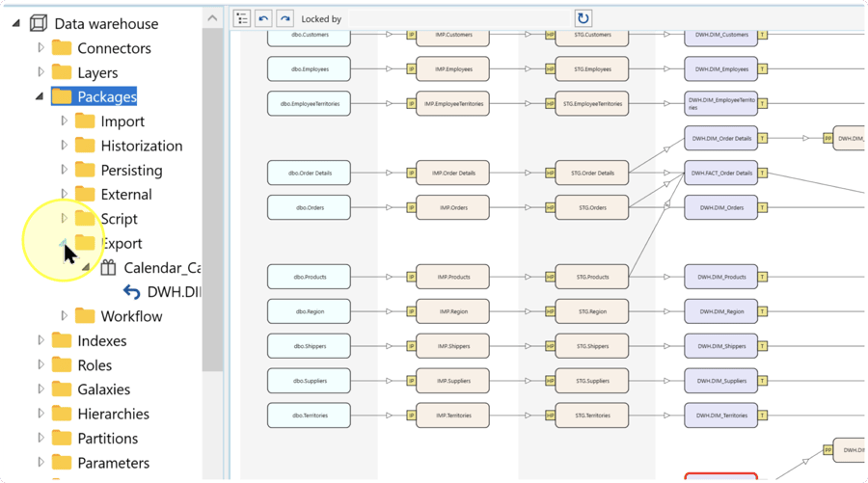Collapse the Calendar_Ca package node
This screenshot has width=868, height=483.
tap(86, 268)
